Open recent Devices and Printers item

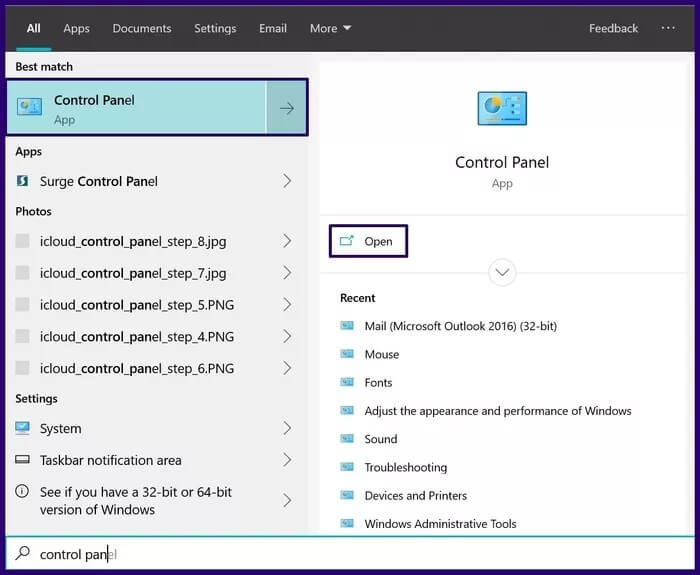(x=416, y=496)
